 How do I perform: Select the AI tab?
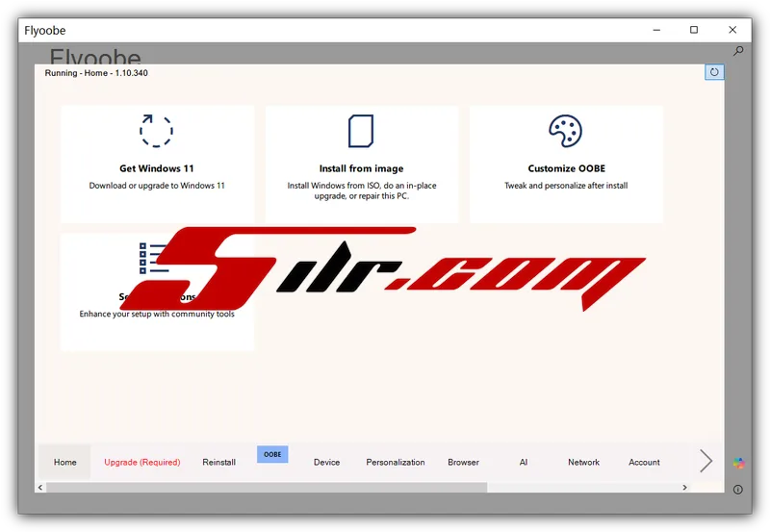524,463
